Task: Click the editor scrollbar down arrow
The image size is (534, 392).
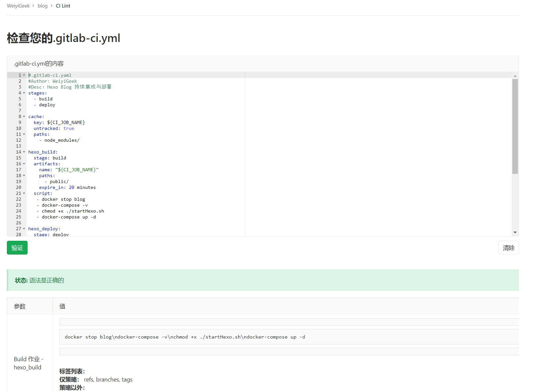Action: click(x=515, y=232)
